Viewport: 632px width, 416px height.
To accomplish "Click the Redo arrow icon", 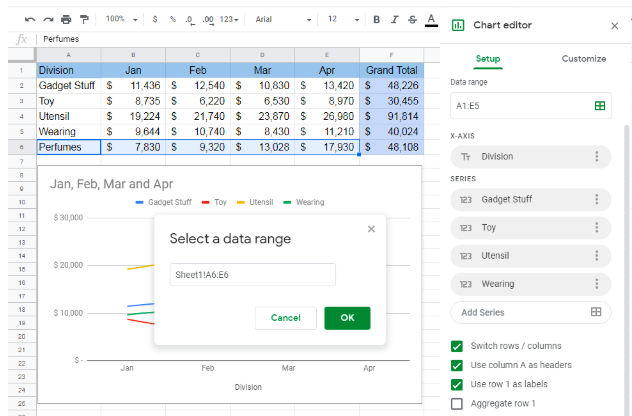I will [x=48, y=19].
